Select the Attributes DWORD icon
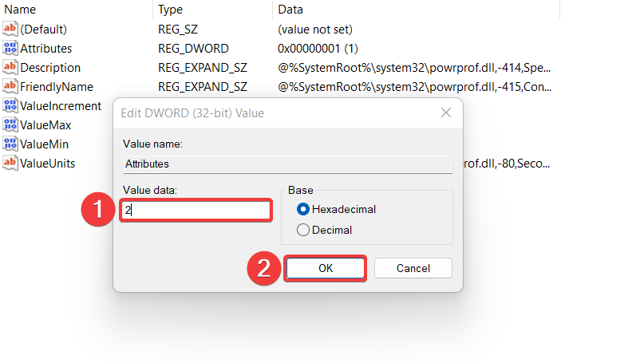The image size is (644, 363). pyautogui.click(x=10, y=48)
